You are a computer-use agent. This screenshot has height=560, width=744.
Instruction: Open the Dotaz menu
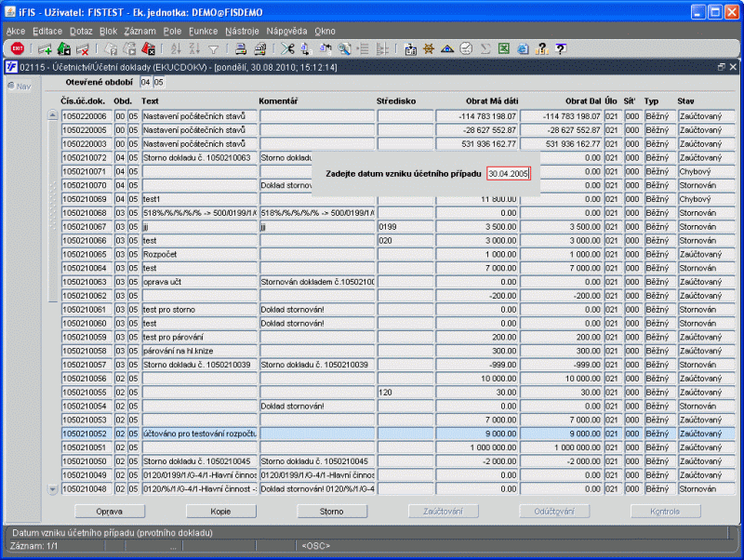[x=81, y=31]
